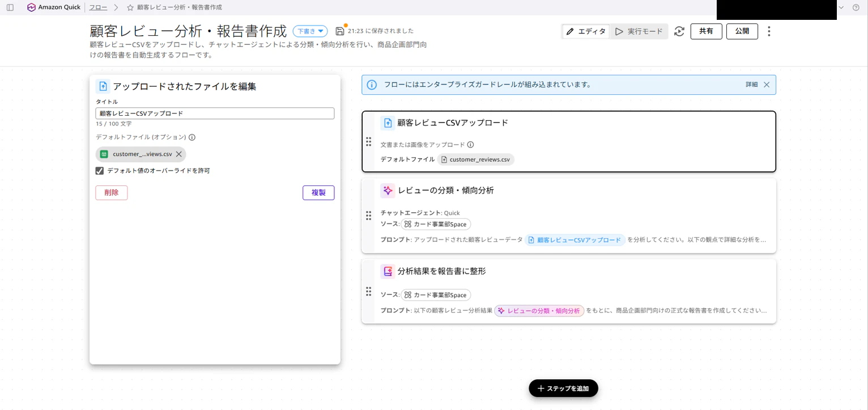Switch to エディタ mode
Viewport: 868px width, 410px height.
coord(586,31)
